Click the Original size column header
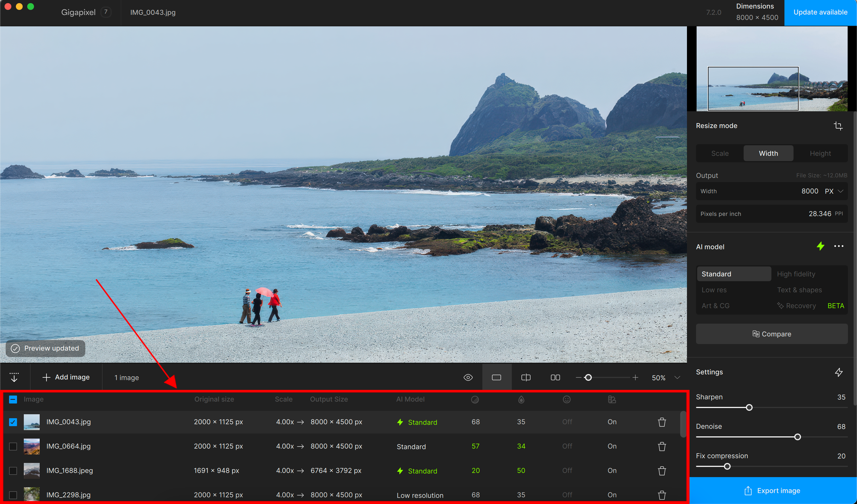The image size is (857, 504). [214, 399]
